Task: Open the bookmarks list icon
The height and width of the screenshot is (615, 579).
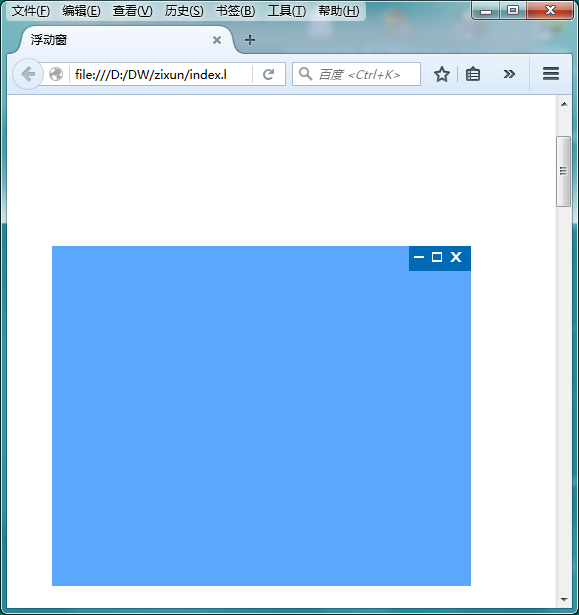Action: [x=473, y=74]
